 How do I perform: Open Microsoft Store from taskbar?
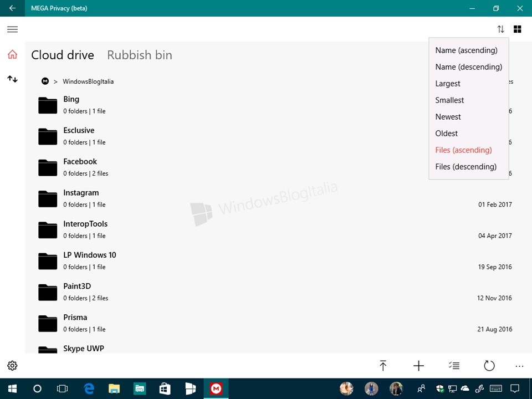tap(165, 388)
